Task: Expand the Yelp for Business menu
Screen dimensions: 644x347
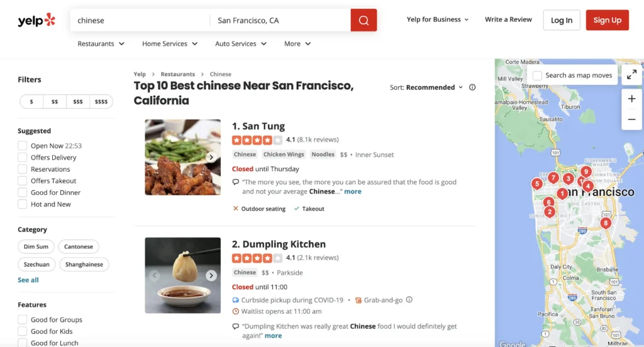Action: click(x=438, y=19)
